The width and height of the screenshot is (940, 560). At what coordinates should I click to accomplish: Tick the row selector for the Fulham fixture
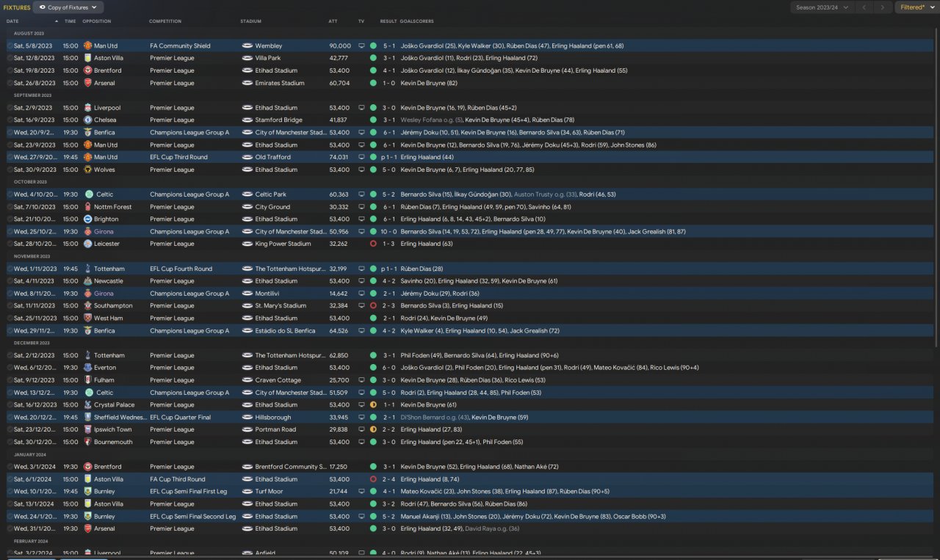point(10,380)
